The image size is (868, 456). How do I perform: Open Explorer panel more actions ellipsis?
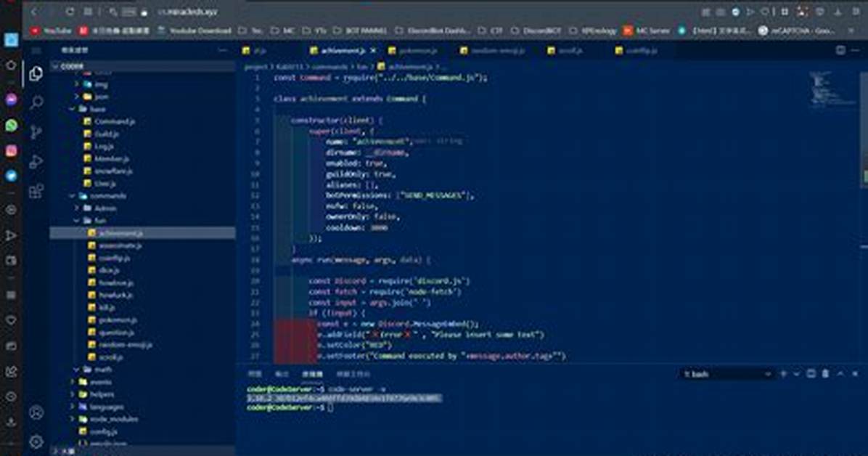[x=222, y=50]
